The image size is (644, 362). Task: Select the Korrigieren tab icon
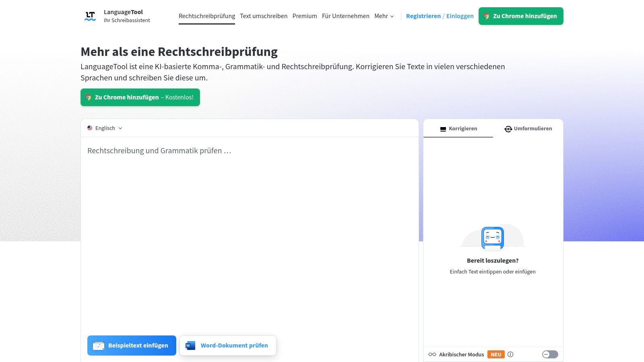442,129
